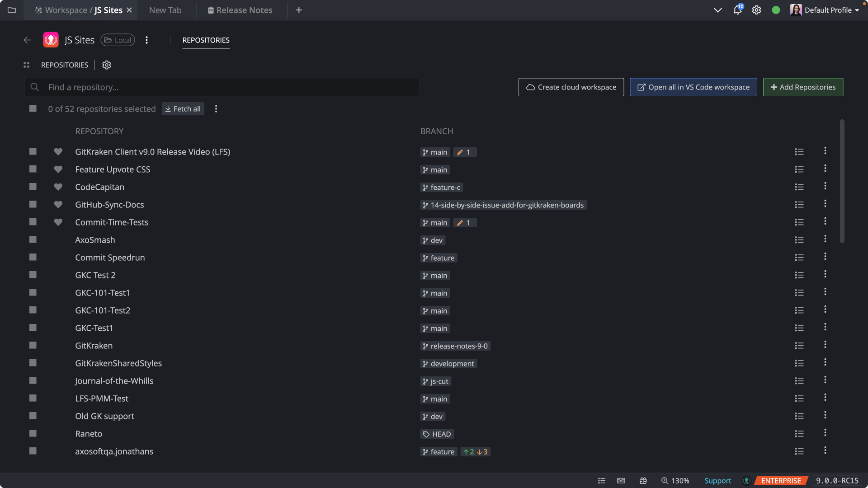Open Support link in status bar

(x=717, y=481)
